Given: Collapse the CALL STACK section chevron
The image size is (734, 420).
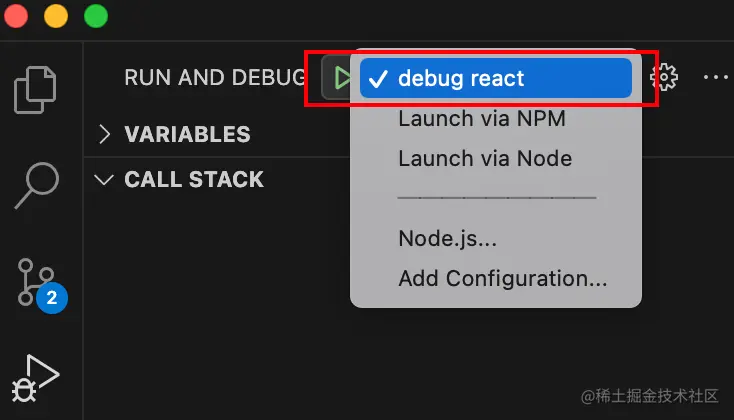Looking at the screenshot, I should coord(103,180).
